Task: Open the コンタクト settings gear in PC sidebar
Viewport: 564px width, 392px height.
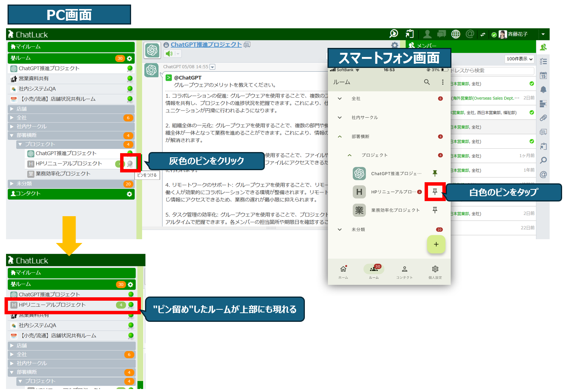Action: coord(130,194)
